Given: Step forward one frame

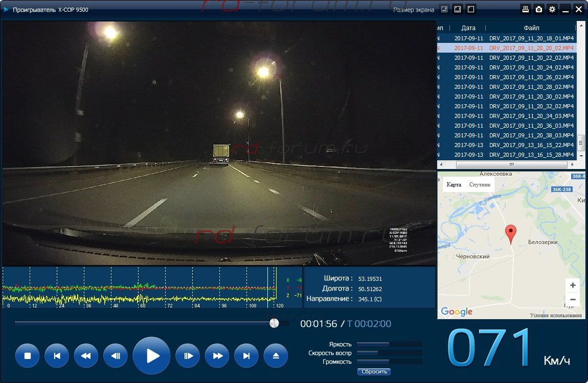Looking at the screenshot, I should [x=188, y=356].
